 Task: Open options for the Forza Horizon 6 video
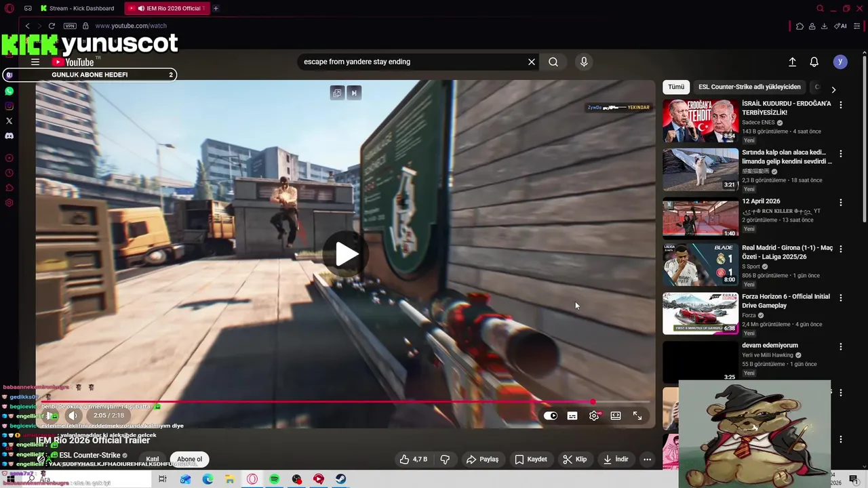pyautogui.click(x=841, y=298)
